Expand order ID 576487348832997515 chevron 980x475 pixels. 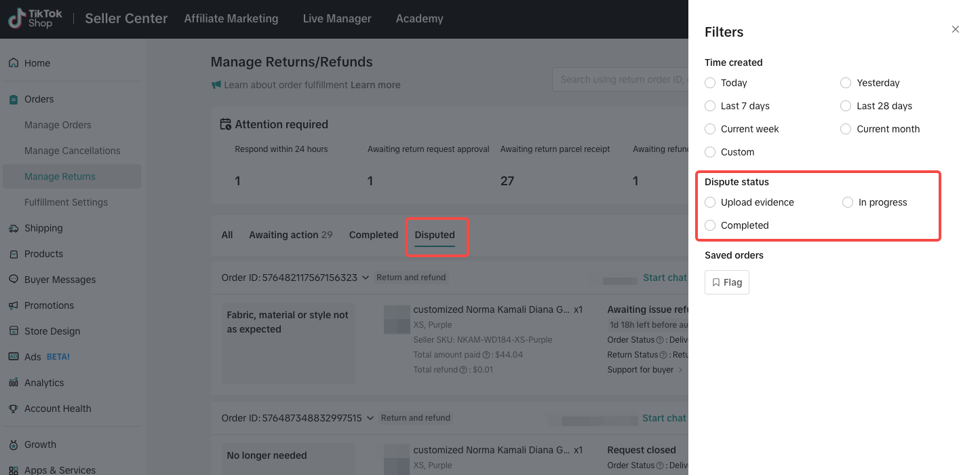(x=370, y=418)
